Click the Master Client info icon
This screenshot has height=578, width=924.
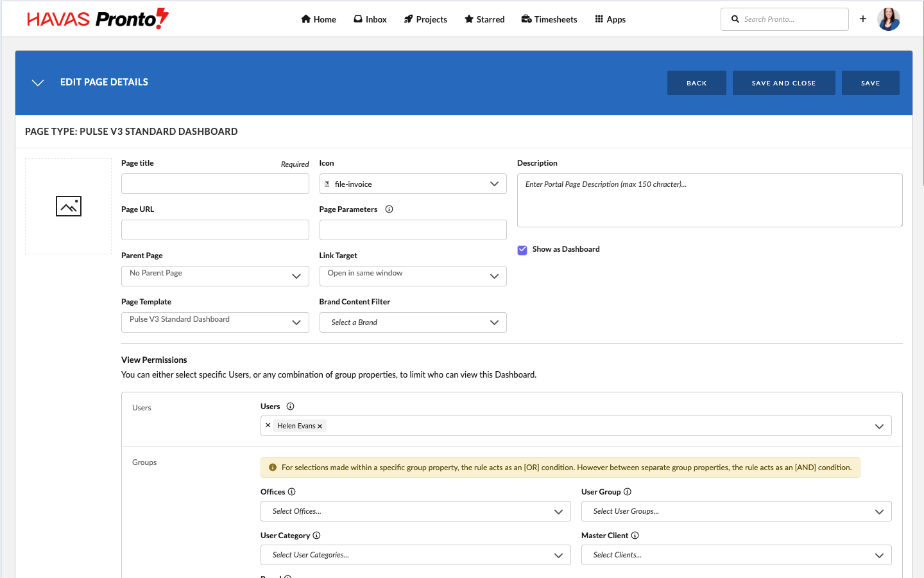pos(635,536)
